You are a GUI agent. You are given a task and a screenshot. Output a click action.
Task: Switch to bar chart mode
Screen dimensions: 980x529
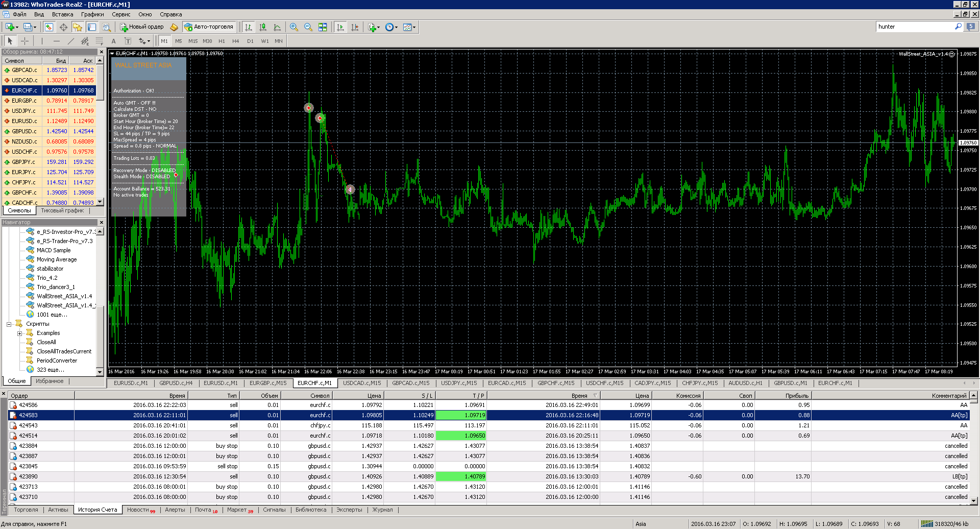[x=249, y=27]
